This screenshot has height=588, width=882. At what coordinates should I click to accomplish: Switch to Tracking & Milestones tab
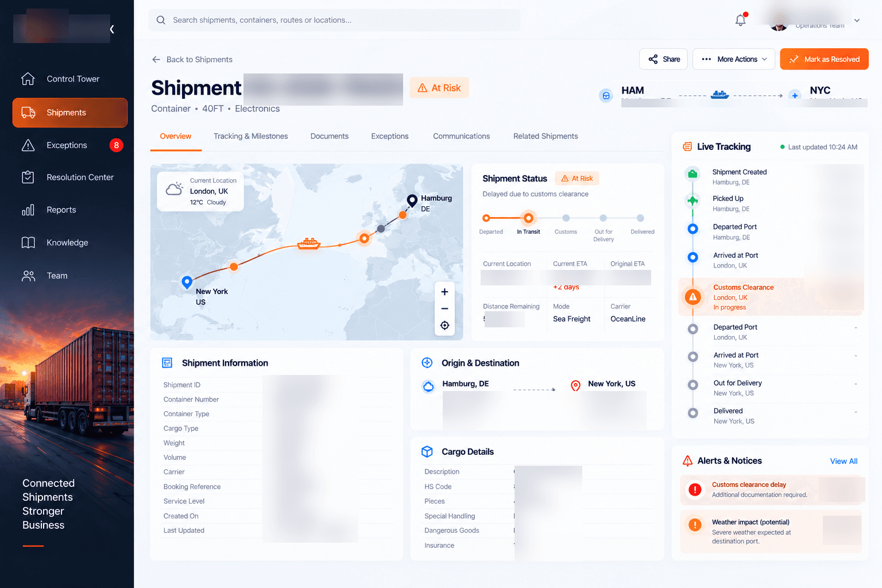[x=250, y=136]
